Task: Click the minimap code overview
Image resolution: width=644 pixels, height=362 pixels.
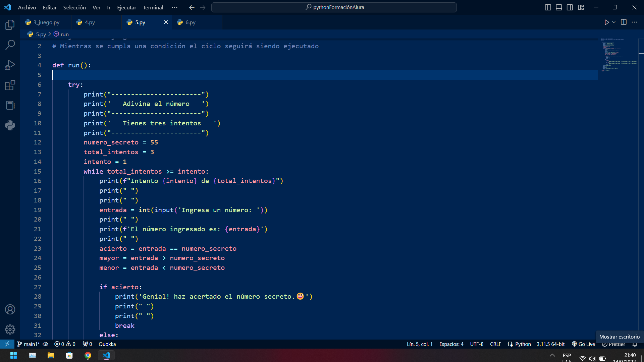Action: 619,55
